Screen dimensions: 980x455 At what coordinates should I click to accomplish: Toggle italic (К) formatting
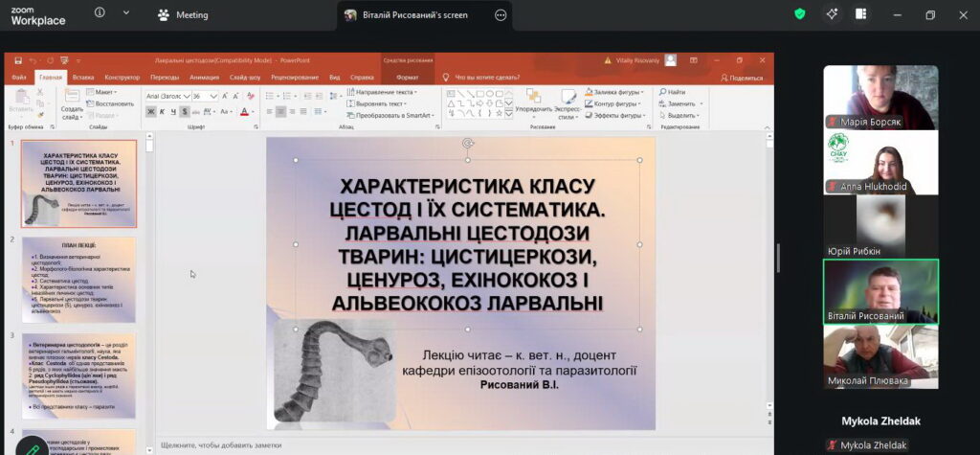[163, 111]
